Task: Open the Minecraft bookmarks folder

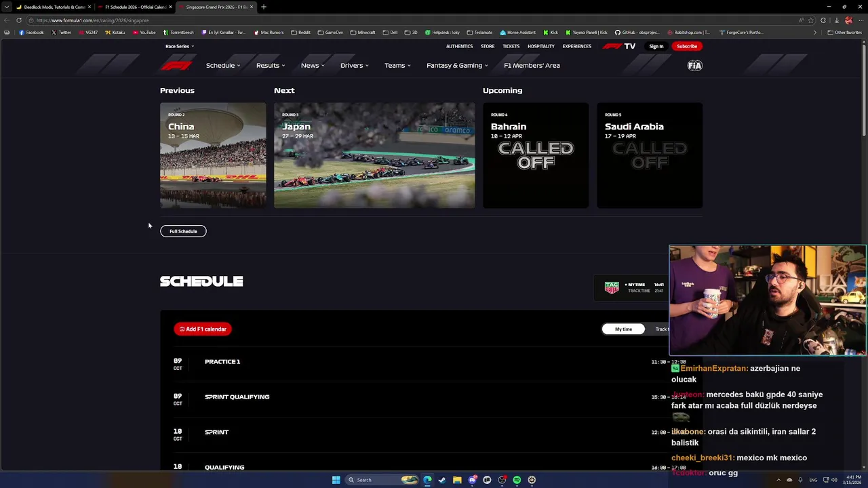Action: coord(363,33)
